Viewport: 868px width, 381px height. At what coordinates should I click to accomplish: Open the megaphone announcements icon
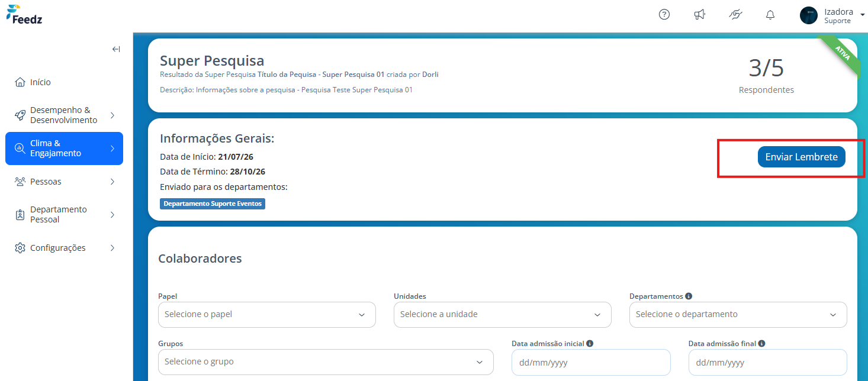click(x=700, y=15)
